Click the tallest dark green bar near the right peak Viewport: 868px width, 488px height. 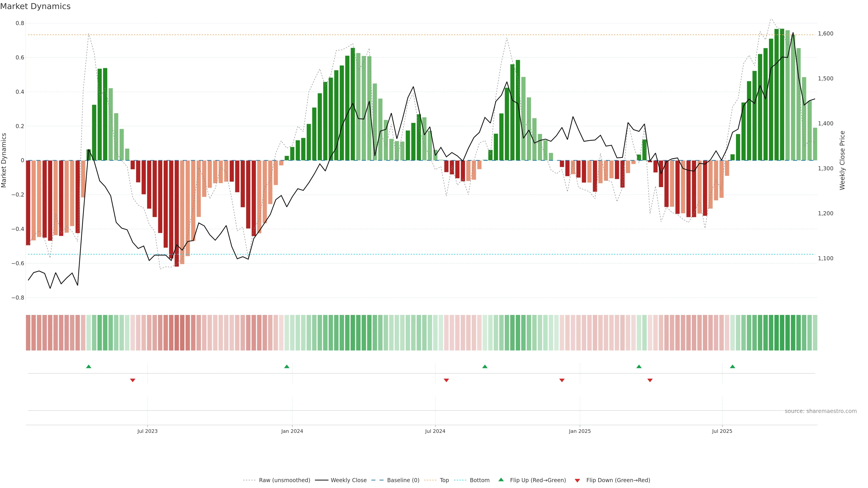(x=782, y=94)
